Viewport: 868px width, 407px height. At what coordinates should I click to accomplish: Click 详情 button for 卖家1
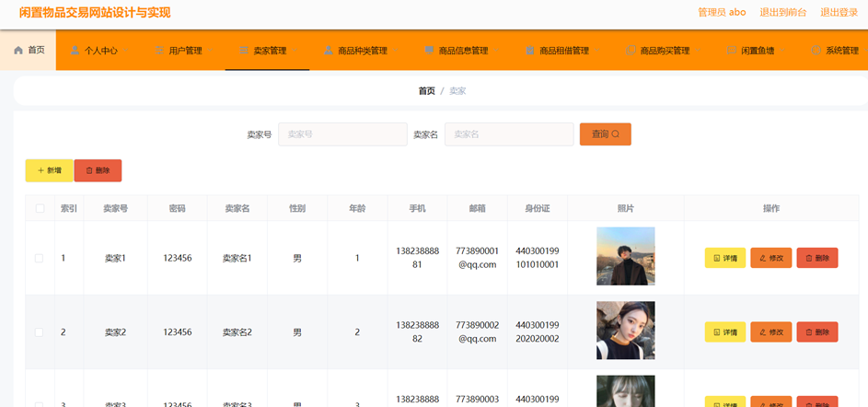(725, 258)
